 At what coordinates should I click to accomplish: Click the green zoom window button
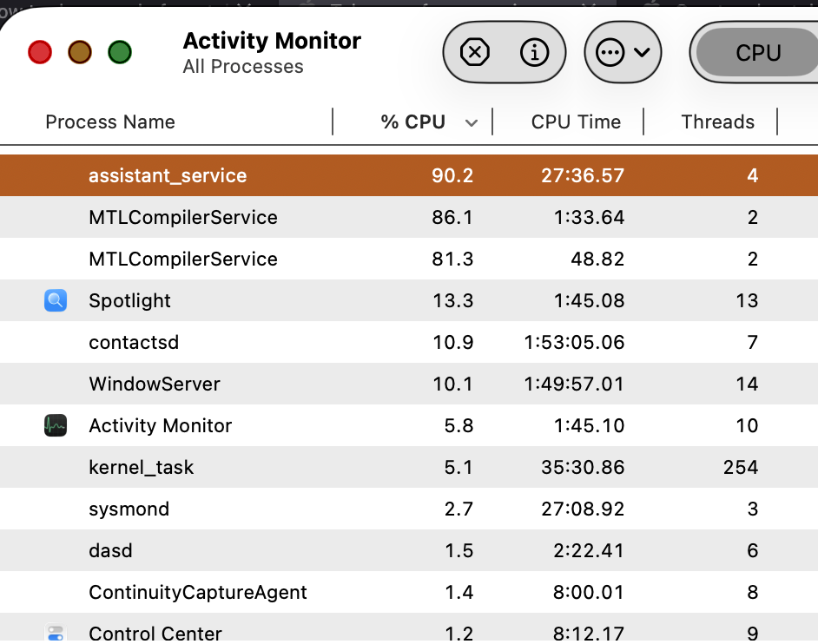click(x=120, y=52)
